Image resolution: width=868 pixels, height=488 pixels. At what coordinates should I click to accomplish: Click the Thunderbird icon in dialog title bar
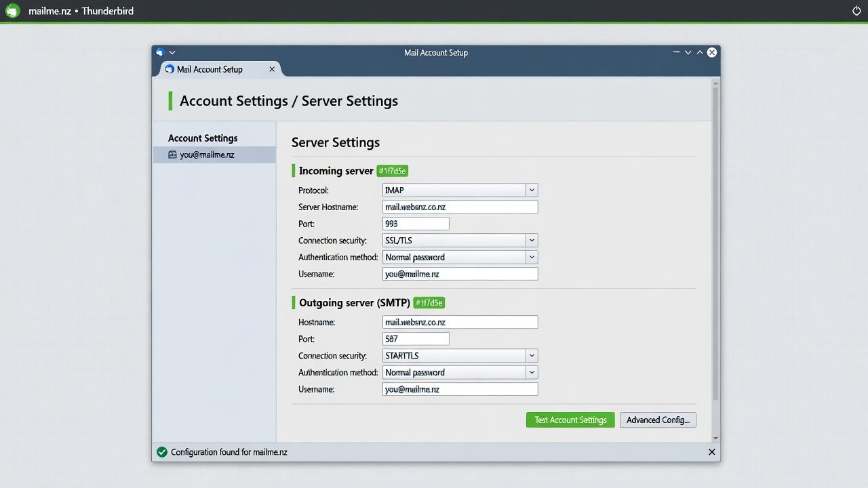point(161,52)
